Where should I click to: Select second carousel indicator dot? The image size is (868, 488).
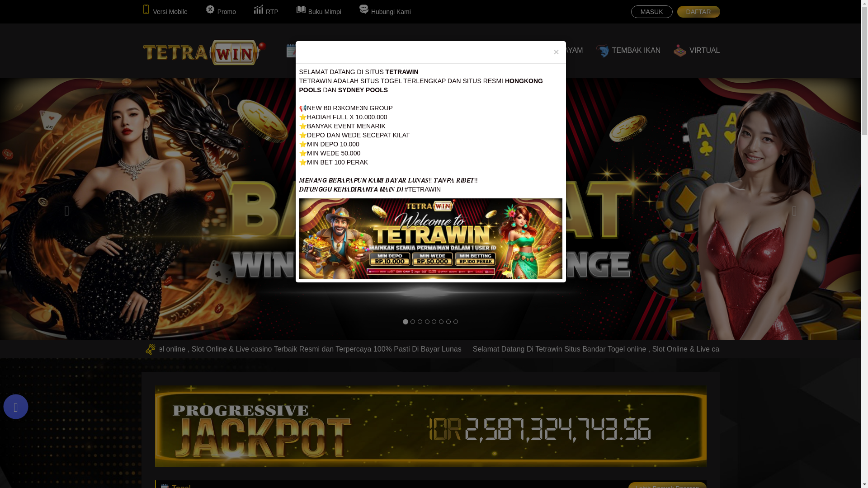413,322
